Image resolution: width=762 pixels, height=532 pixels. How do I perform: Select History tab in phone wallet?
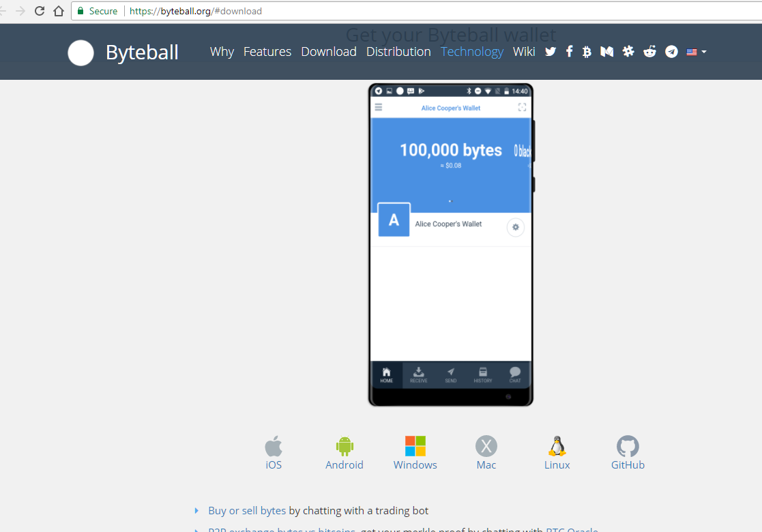[482, 375]
